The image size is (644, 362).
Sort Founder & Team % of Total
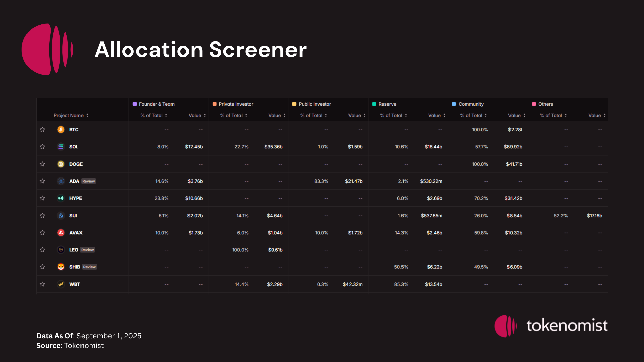point(154,115)
